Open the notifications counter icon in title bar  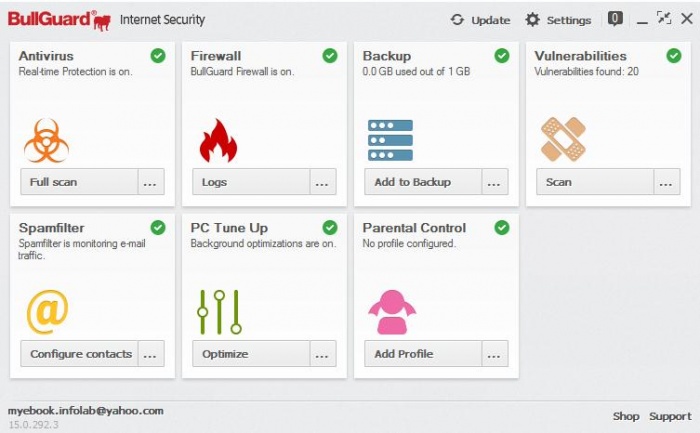click(615, 18)
